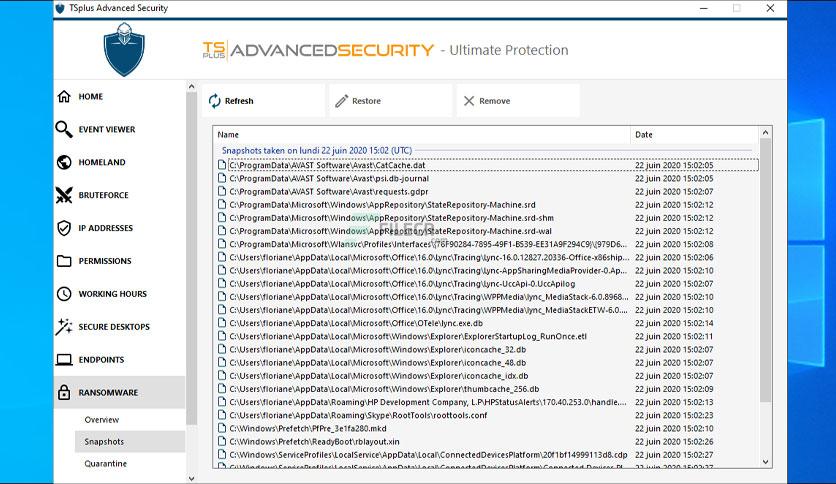
Task: Open the EVENT VIEWER menu label
Action: point(107,130)
